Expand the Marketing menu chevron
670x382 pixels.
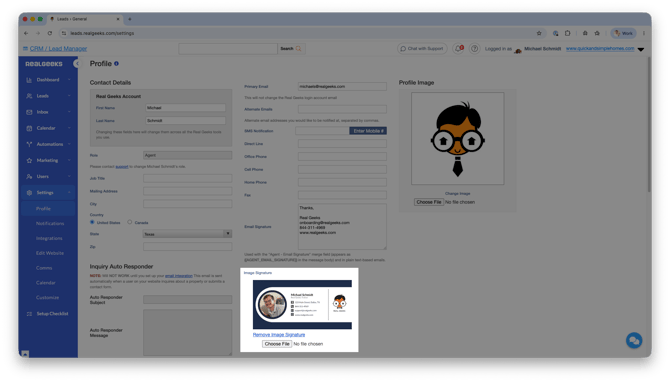click(x=69, y=161)
